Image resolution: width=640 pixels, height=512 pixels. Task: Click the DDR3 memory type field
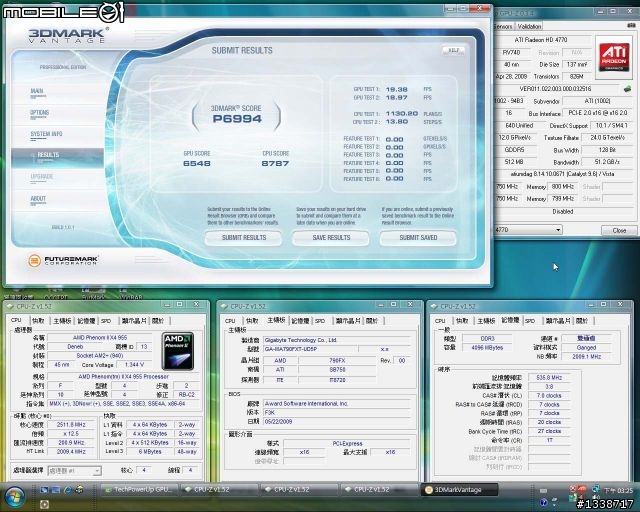[487, 338]
